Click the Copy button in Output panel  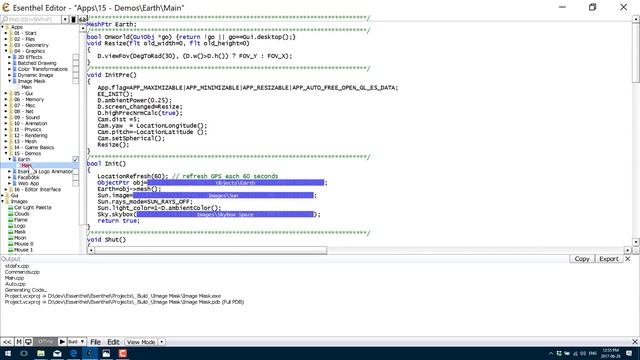click(582, 259)
